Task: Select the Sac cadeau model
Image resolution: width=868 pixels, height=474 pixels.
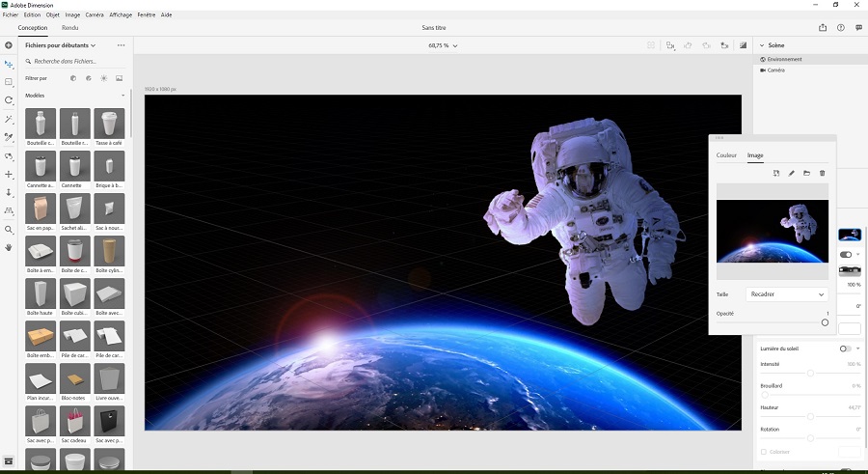Action: (74, 424)
